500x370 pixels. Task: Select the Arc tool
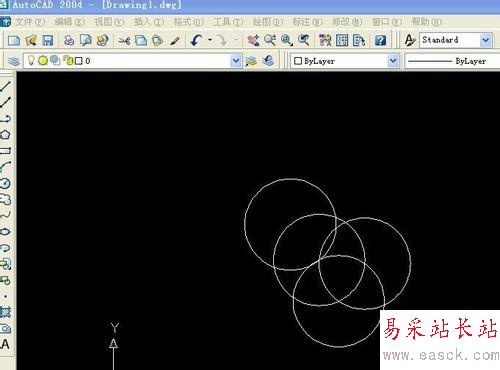[x=5, y=167]
